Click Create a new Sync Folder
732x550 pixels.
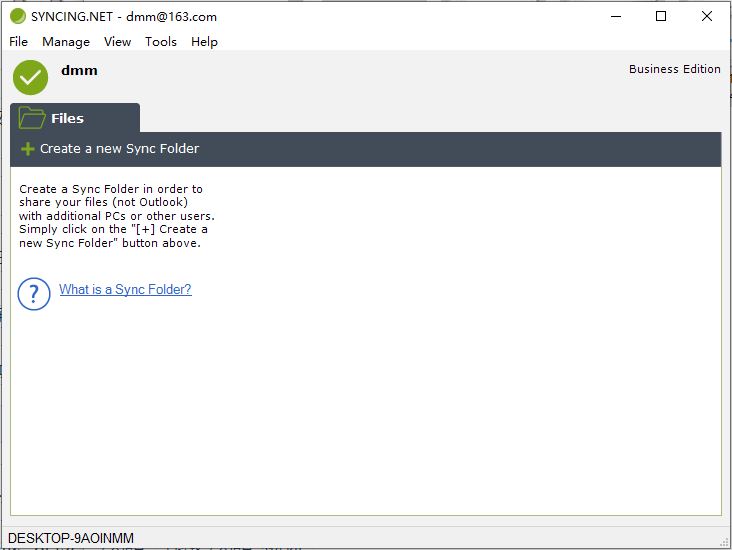(x=120, y=148)
